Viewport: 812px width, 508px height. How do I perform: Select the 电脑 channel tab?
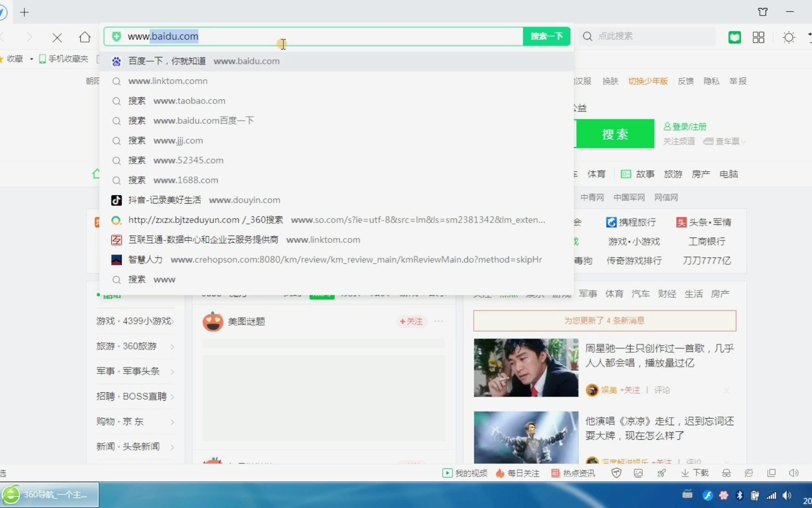pos(728,175)
